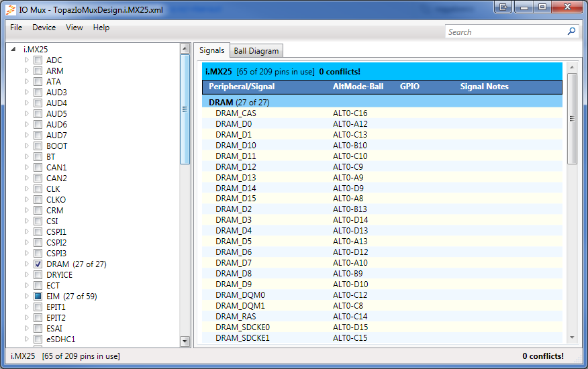
Task: Select the DRAM_D10 signal row
Action: (382, 145)
